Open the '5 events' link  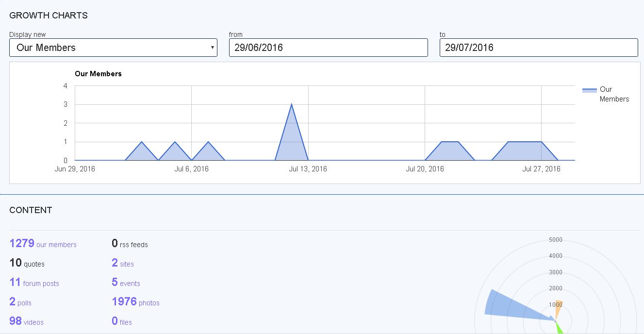(126, 283)
